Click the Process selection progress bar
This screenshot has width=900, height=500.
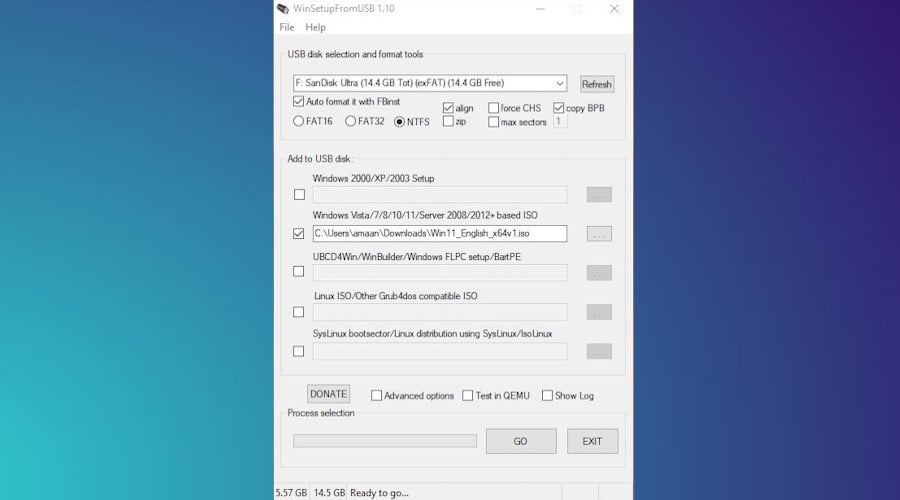click(385, 441)
